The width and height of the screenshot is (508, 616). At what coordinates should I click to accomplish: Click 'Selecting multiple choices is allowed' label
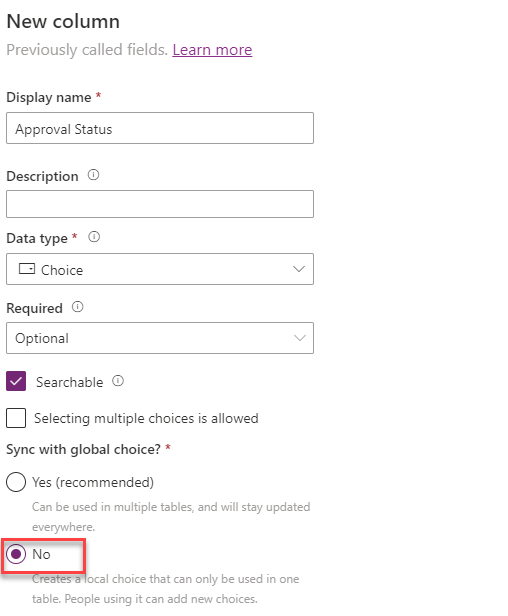146,418
